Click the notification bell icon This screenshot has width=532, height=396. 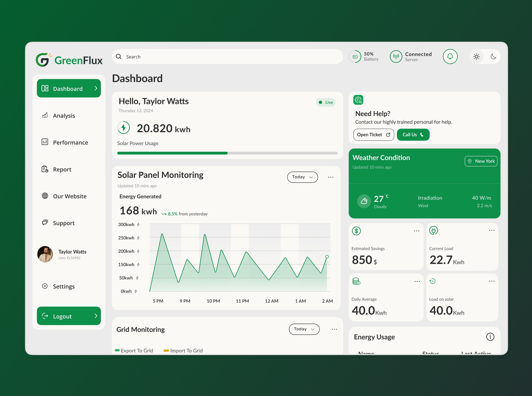click(450, 57)
